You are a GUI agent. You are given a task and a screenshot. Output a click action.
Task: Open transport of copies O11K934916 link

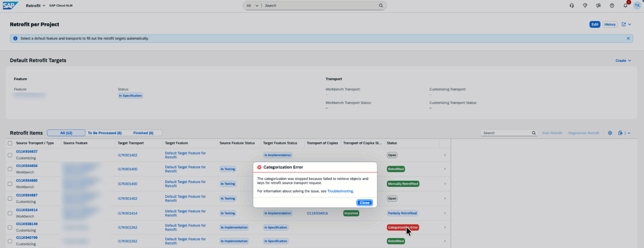(x=317, y=213)
